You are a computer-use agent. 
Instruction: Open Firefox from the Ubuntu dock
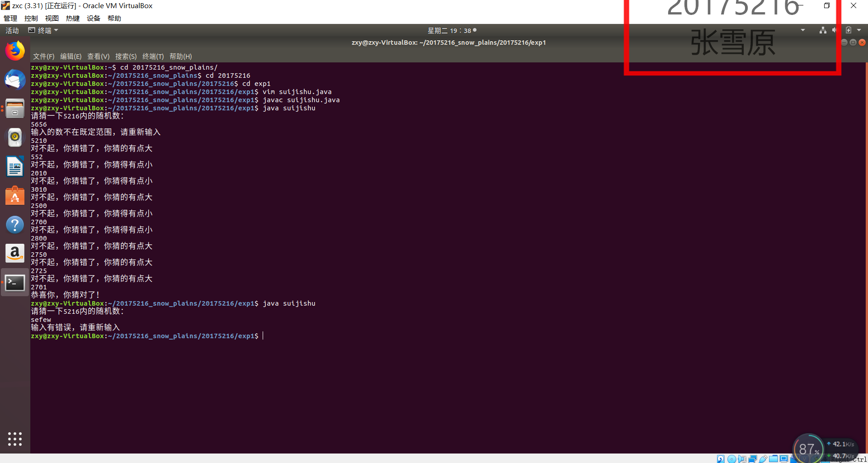[x=15, y=51]
